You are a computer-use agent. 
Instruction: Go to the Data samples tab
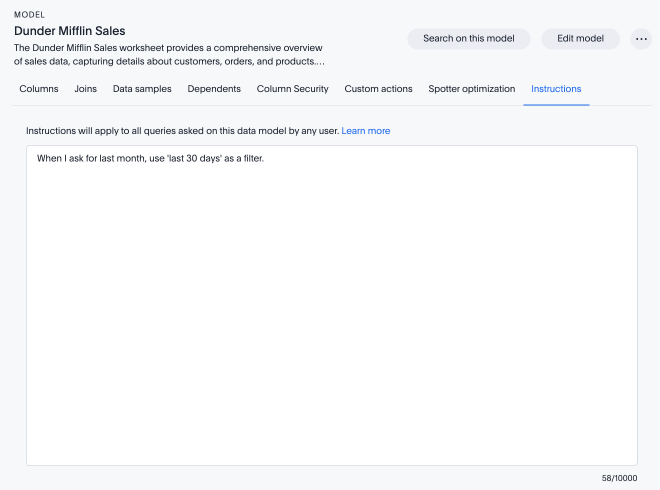142,89
